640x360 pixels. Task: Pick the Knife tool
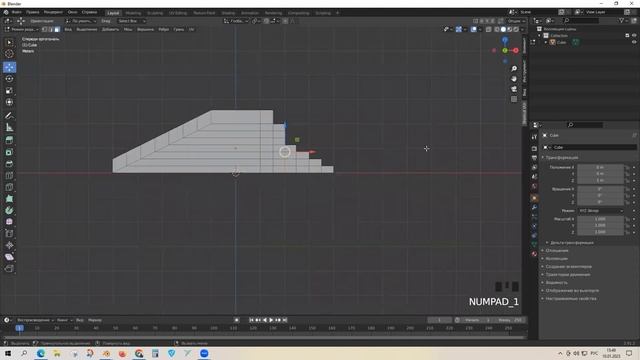point(9,187)
